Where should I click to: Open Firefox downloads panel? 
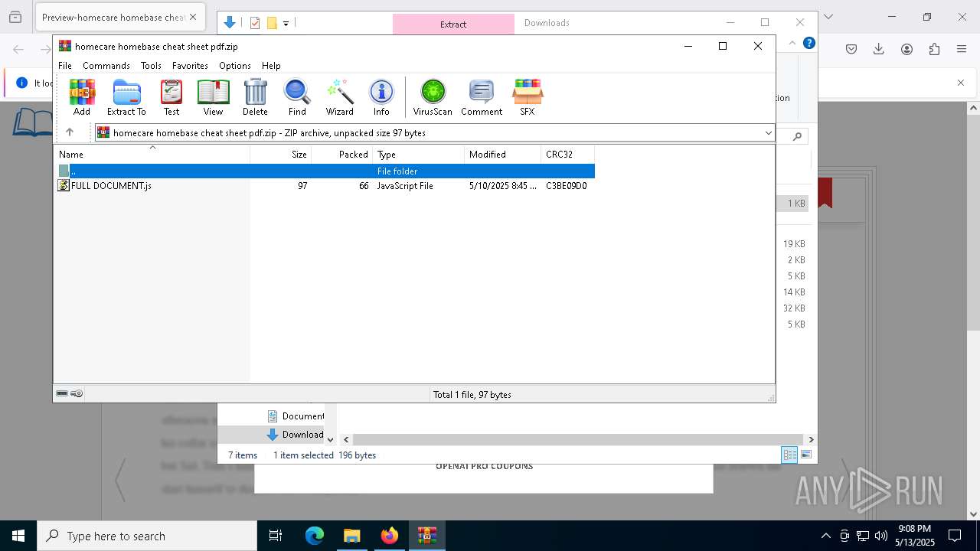coord(879,49)
